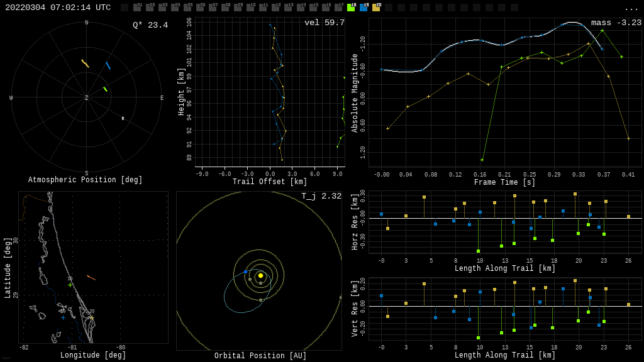The width and height of the screenshot is (644, 362).
Task: Toggle the blue station 19 indicator
Action: coord(364,8)
